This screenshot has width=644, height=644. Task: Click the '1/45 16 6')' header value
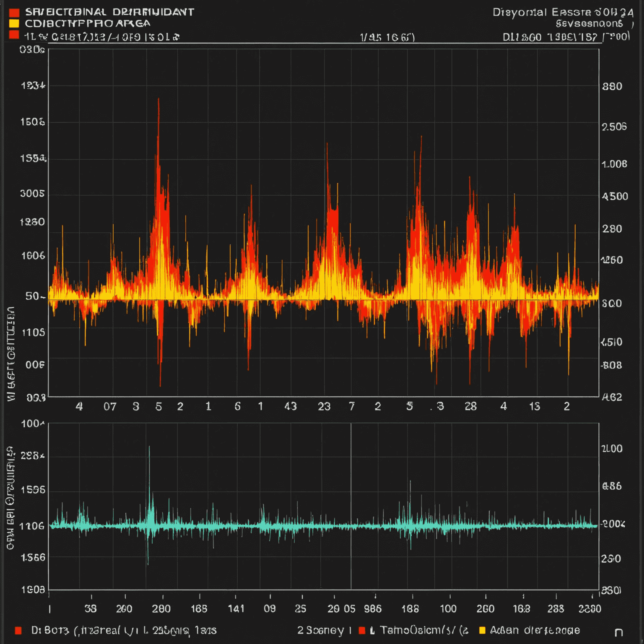point(387,37)
